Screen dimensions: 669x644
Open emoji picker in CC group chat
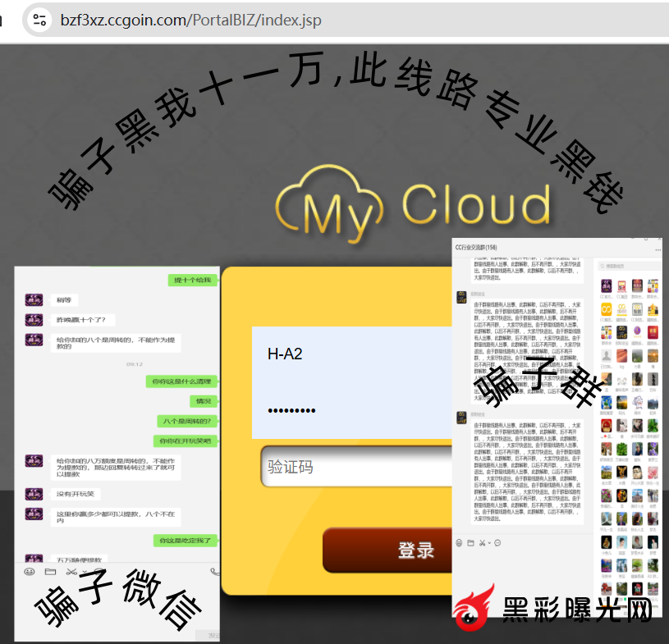tap(459, 543)
